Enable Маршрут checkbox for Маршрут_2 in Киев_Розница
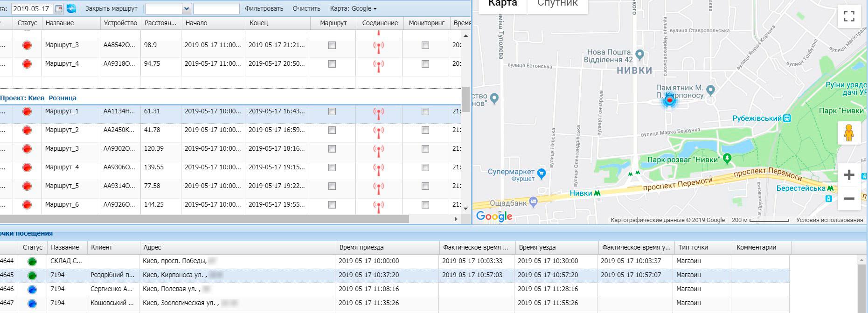The height and width of the screenshot is (313, 868). coord(332,130)
